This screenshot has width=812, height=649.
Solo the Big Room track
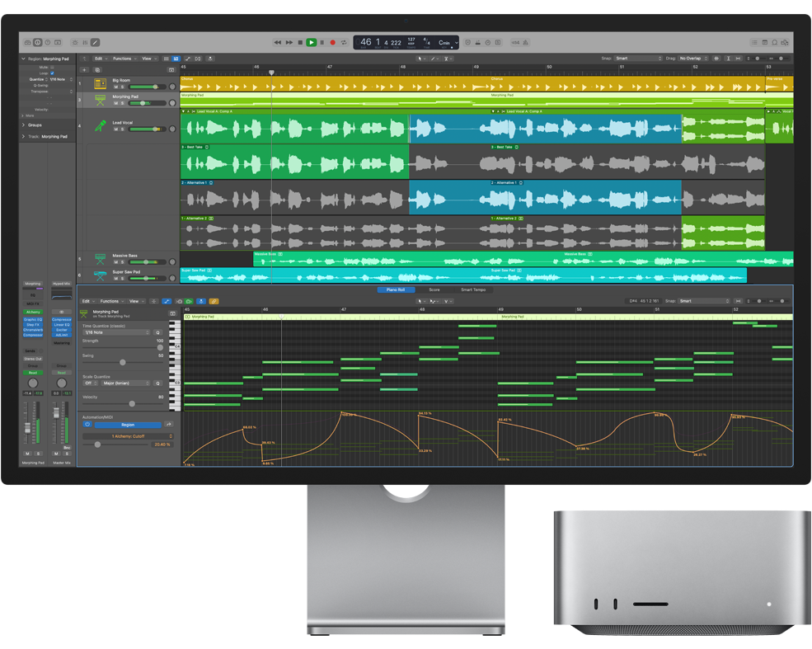[x=122, y=87]
